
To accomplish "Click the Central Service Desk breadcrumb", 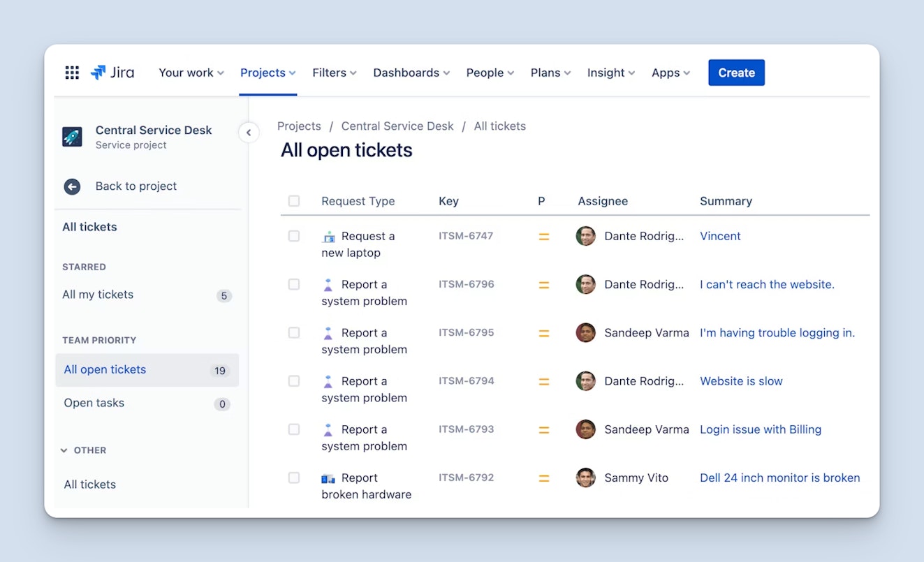I will tap(397, 126).
